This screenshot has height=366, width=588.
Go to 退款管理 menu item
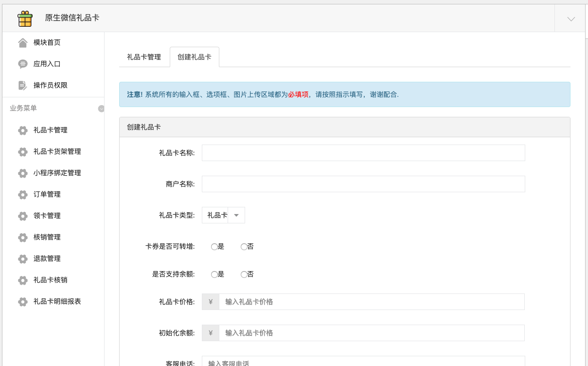pos(47,259)
